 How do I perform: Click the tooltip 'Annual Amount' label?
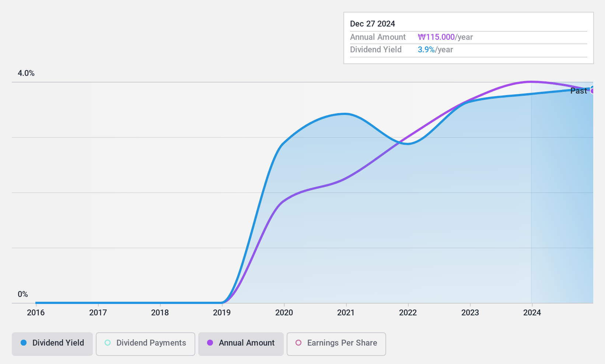378,37
